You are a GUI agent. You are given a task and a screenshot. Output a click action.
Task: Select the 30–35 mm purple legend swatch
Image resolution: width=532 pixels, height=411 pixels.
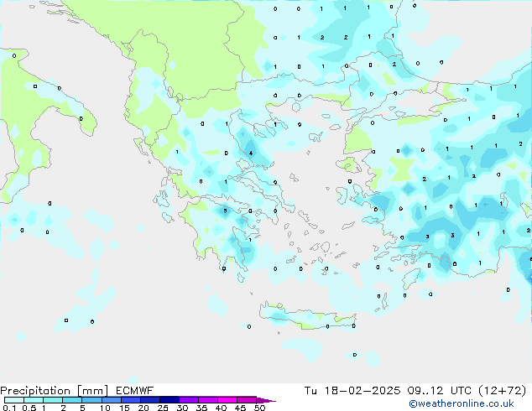(x=188, y=400)
